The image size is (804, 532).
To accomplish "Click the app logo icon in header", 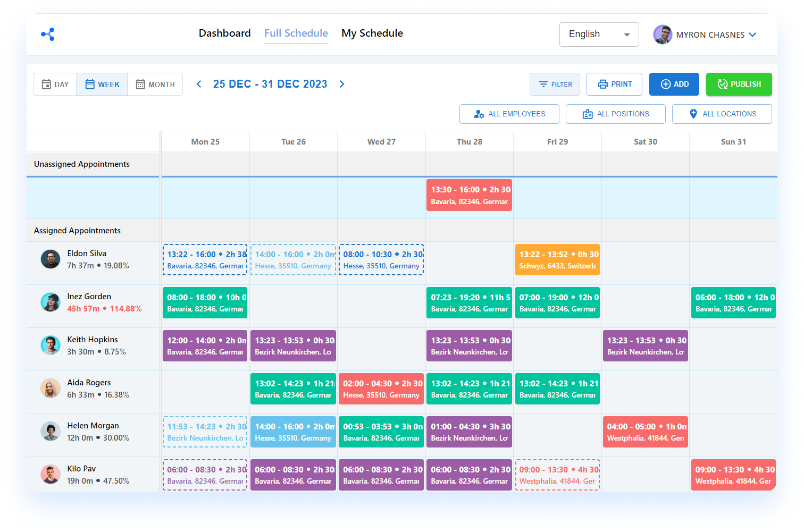I will pos(48,35).
